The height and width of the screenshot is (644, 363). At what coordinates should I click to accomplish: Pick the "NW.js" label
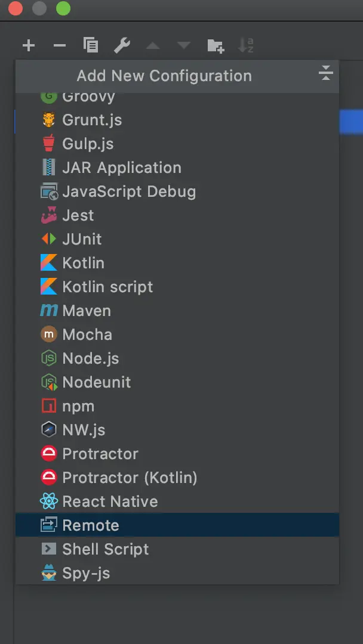(84, 430)
